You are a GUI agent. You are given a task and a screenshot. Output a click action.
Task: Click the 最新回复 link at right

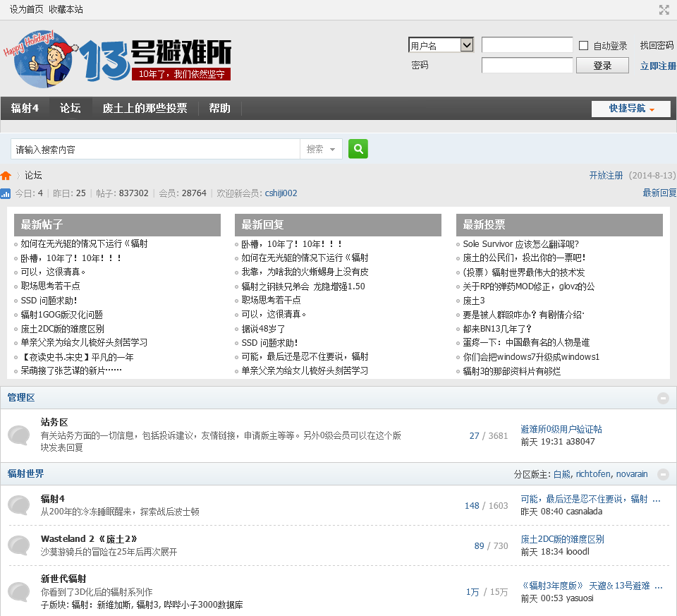coord(659,193)
